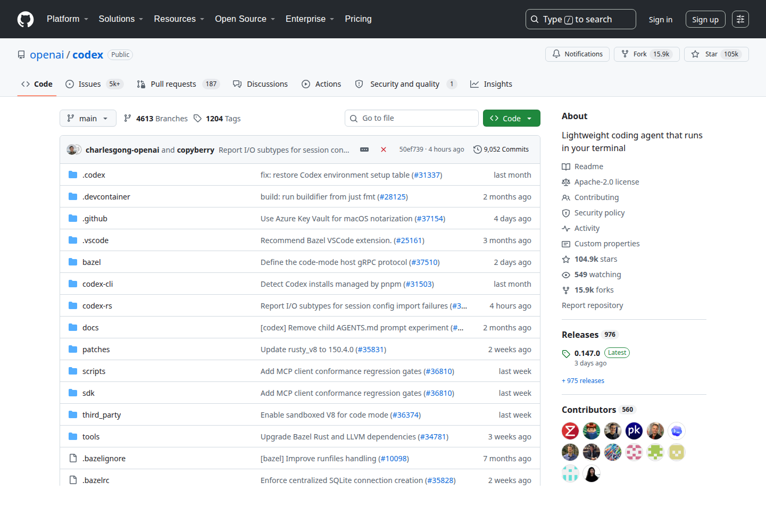
Task: View the 1204 Tags list
Action: coord(217,119)
